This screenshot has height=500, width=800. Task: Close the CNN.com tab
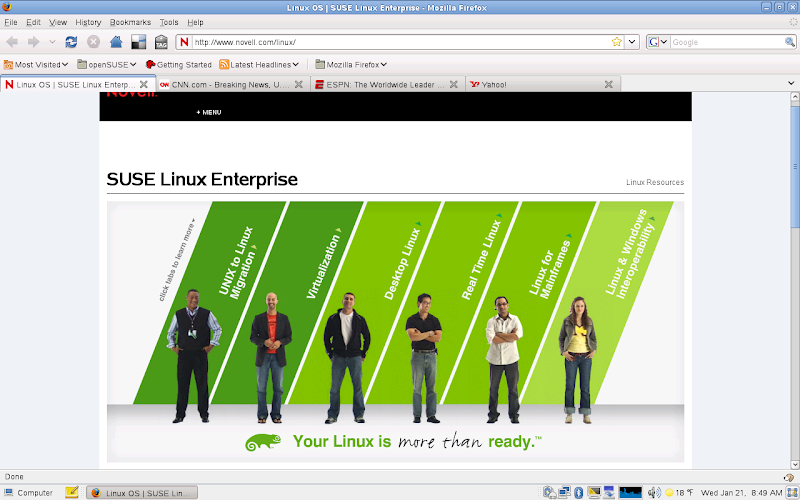299,84
